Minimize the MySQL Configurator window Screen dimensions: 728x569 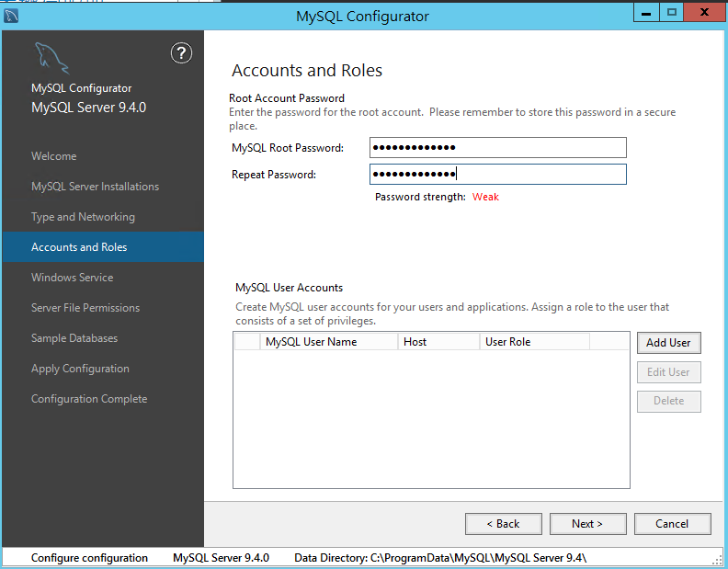(646, 13)
